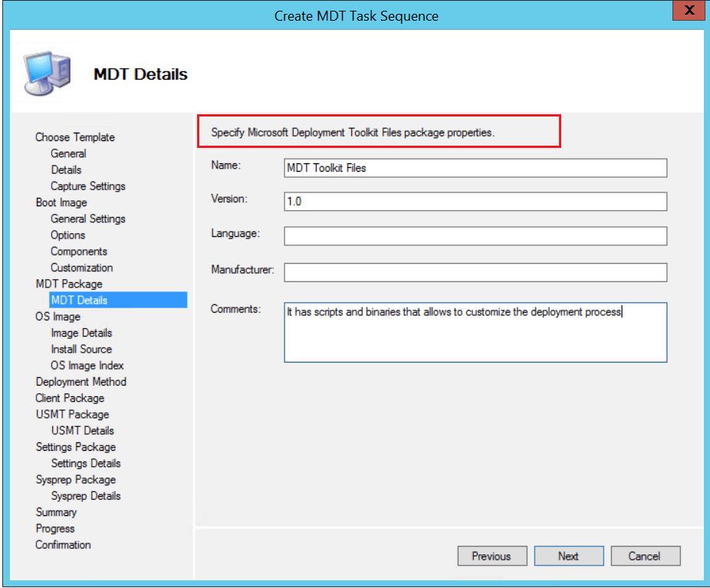Cancel the MDT task sequence wizard
Screen dimensions: 710x588
[x=646, y=556]
